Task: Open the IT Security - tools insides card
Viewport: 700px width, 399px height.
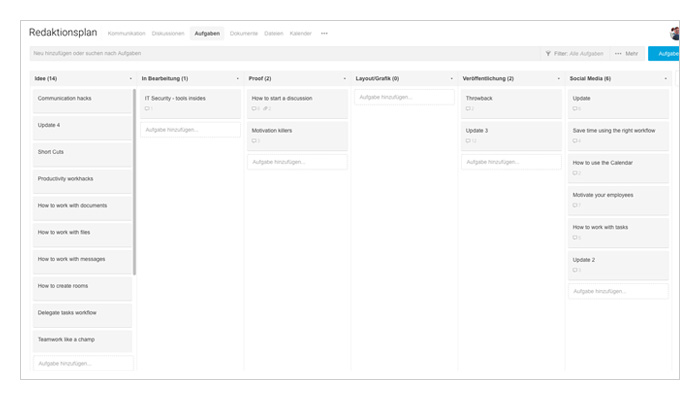Action: pyautogui.click(x=190, y=104)
